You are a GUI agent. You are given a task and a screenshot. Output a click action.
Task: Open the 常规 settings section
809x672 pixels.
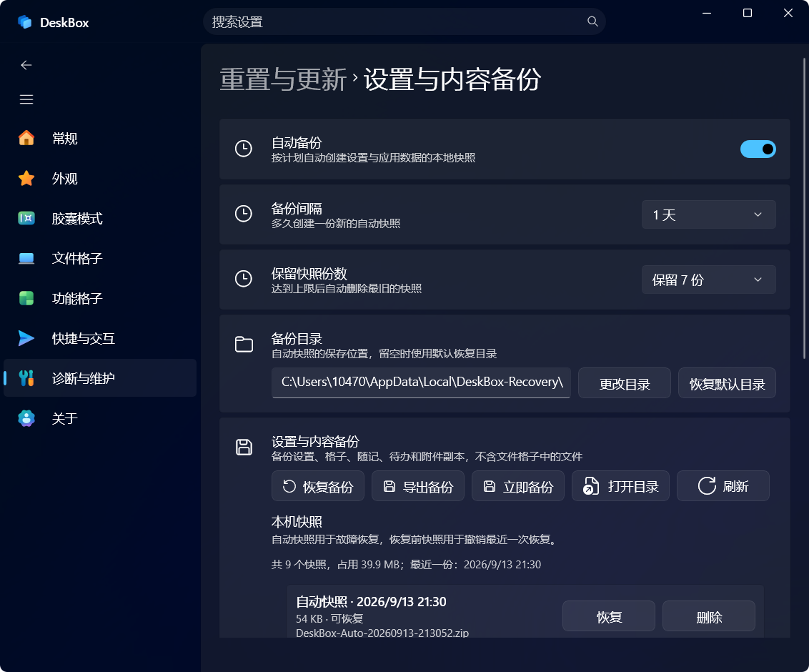click(100, 138)
